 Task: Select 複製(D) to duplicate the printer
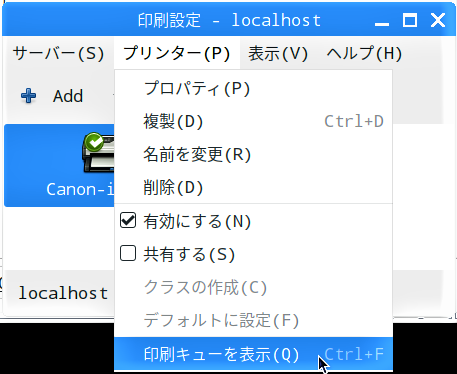[x=253, y=121]
